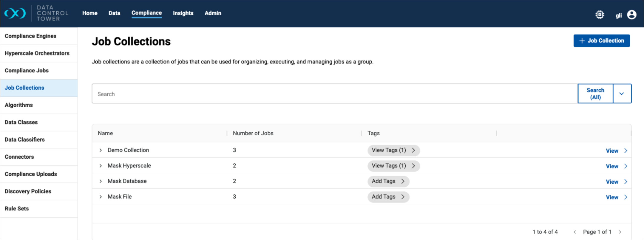Click View Tags (1) for Demo Collection

click(393, 150)
